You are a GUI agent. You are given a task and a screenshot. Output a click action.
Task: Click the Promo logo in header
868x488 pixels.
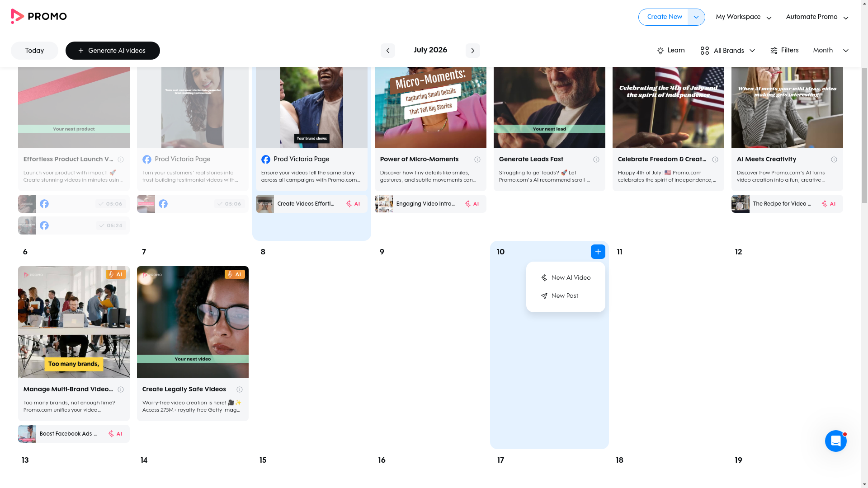coord(38,16)
